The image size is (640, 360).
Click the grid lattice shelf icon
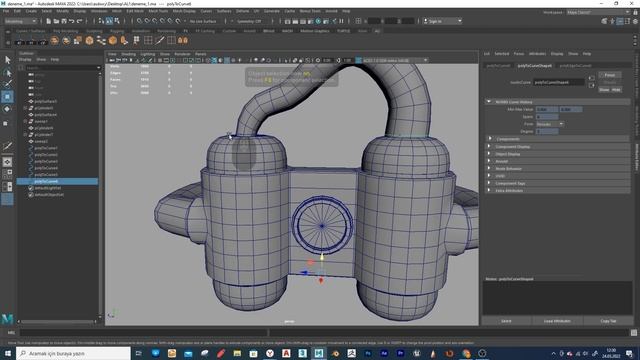coord(148,40)
